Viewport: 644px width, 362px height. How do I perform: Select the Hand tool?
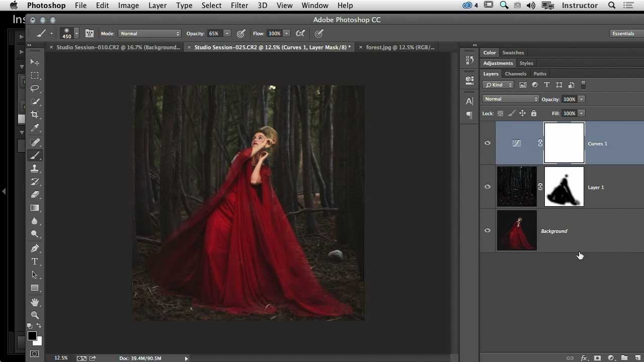coord(35,302)
